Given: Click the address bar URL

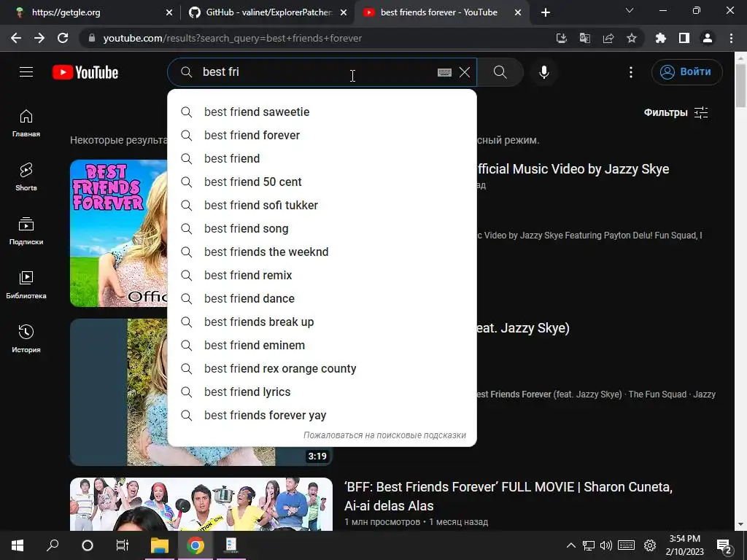Looking at the screenshot, I should point(233,38).
